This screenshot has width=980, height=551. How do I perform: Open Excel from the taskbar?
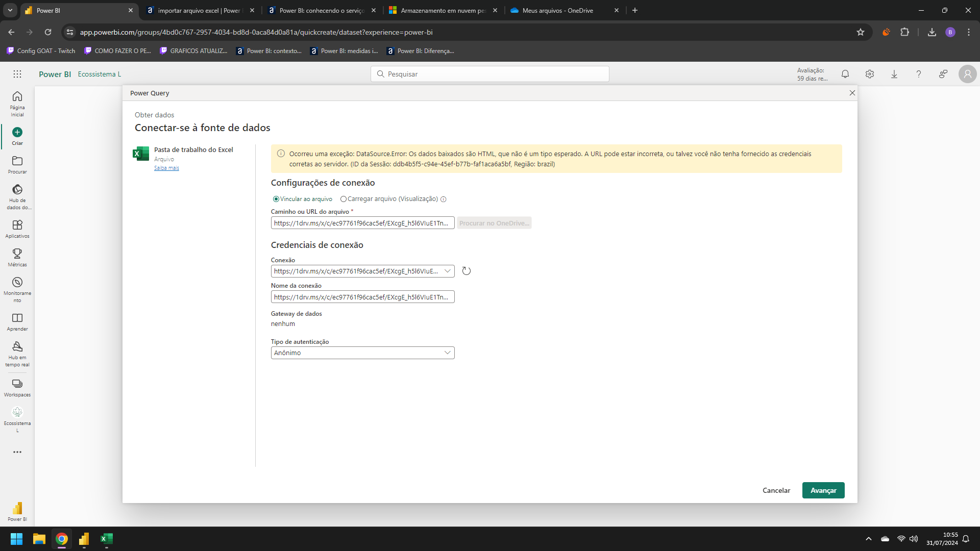107,539
